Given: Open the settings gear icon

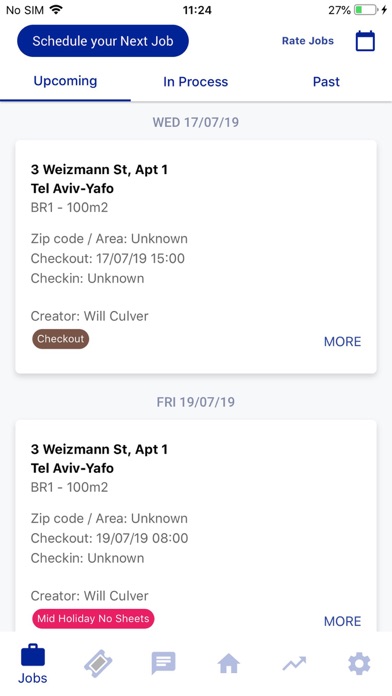Looking at the screenshot, I should [x=359, y=664].
